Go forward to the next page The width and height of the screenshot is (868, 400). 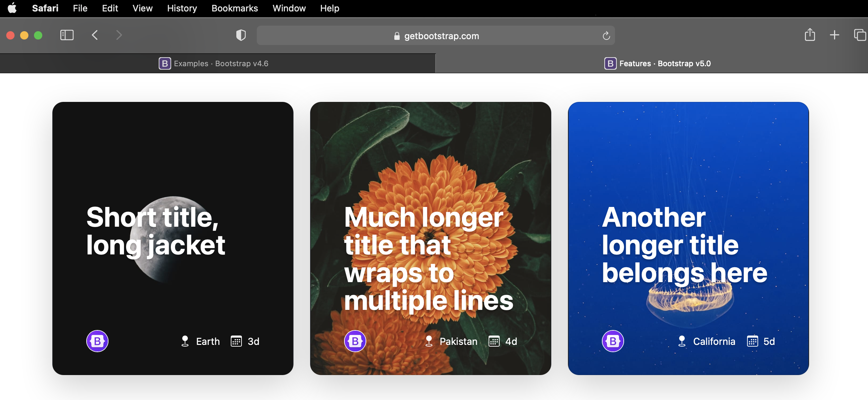click(119, 35)
